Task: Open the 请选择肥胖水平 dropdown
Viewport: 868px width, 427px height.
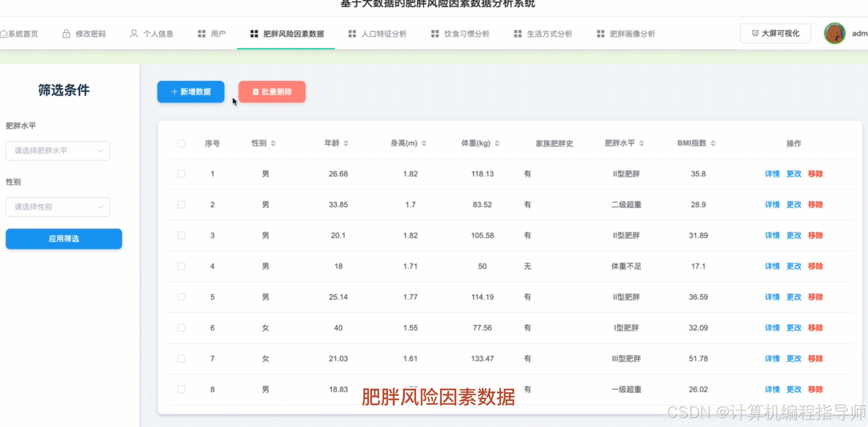Action: click(57, 151)
